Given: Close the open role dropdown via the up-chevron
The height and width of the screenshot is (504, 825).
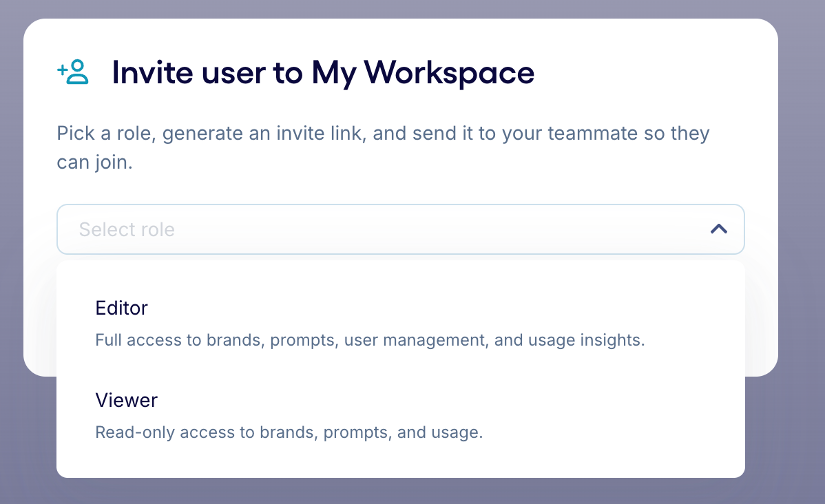Looking at the screenshot, I should [x=719, y=229].
